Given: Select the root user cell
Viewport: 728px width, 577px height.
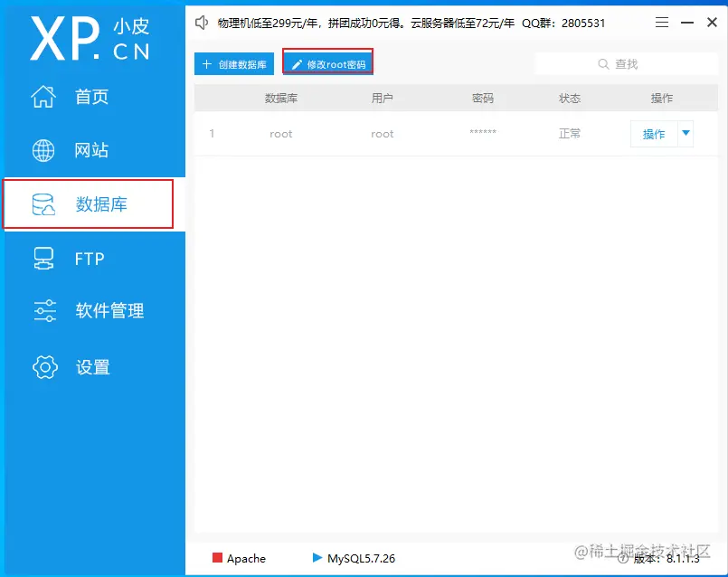Looking at the screenshot, I should tap(383, 134).
